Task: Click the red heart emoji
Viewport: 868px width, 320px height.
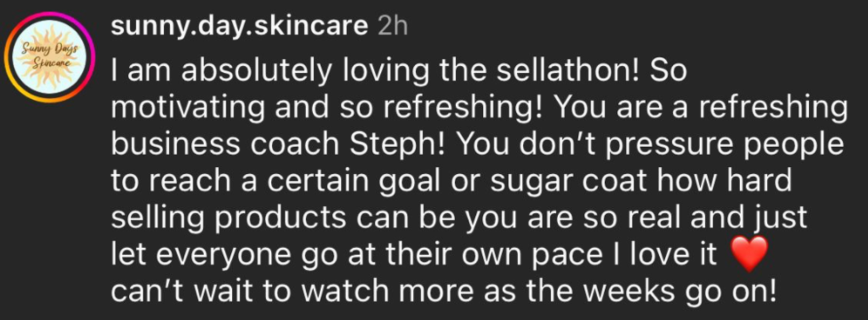Action: [749, 254]
